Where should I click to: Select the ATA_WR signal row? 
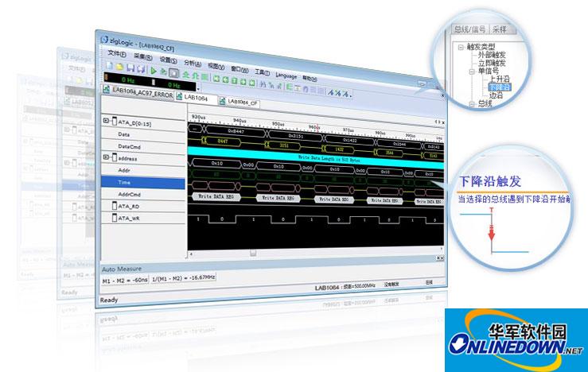click(x=144, y=218)
